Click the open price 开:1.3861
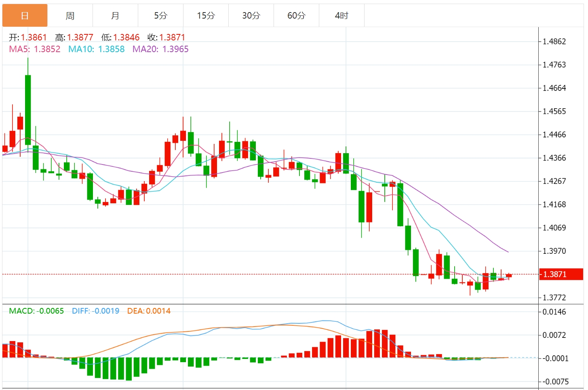This screenshot has height=390, width=588. point(28,38)
